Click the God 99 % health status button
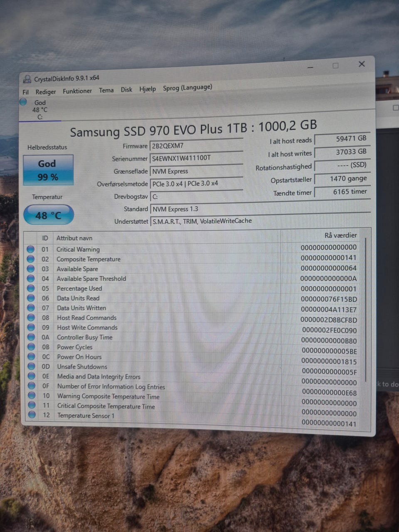This screenshot has height=532, width=399. (48, 170)
